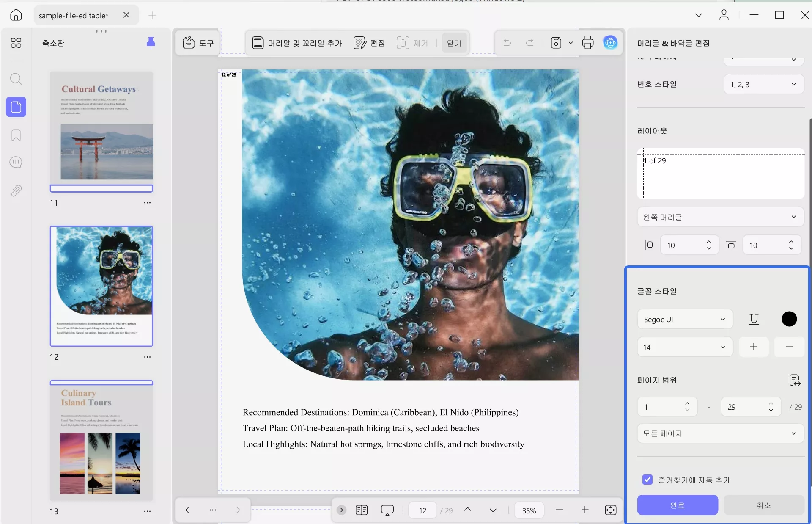Open the bottom bar ellipsis menu

(213, 510)
